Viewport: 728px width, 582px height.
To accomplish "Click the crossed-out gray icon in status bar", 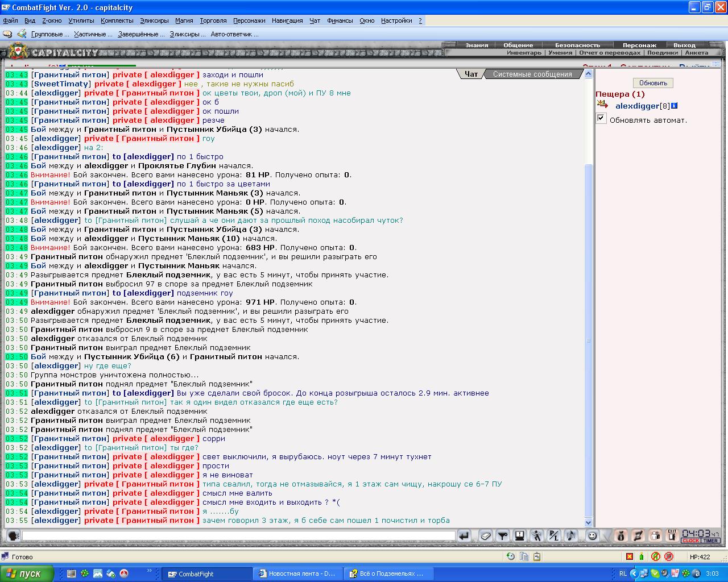I will pyautogui.click(x=669, y=556).
